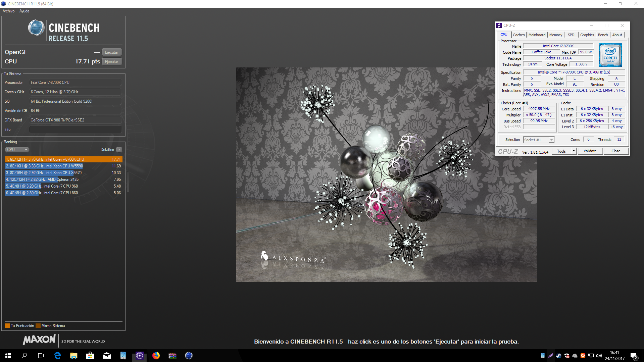Click the Close button in CPU-Z
This screenshot has width=644, height=362.
[x=616, y=151]
